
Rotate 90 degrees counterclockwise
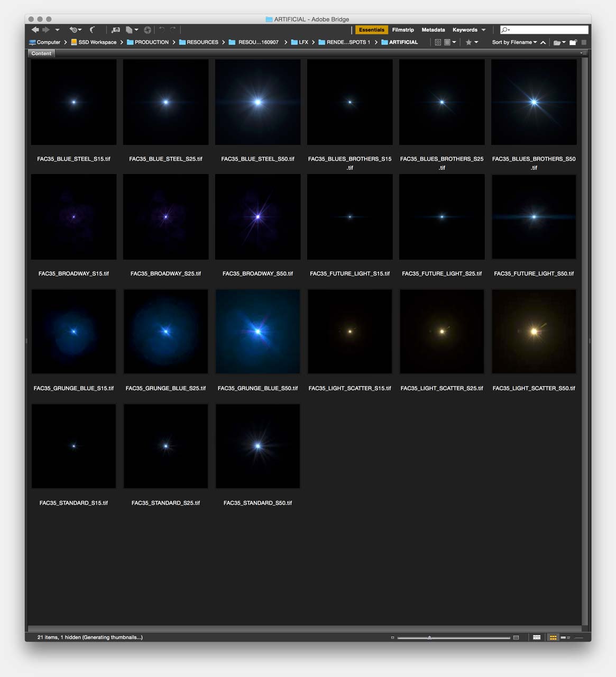pos(162,30)
